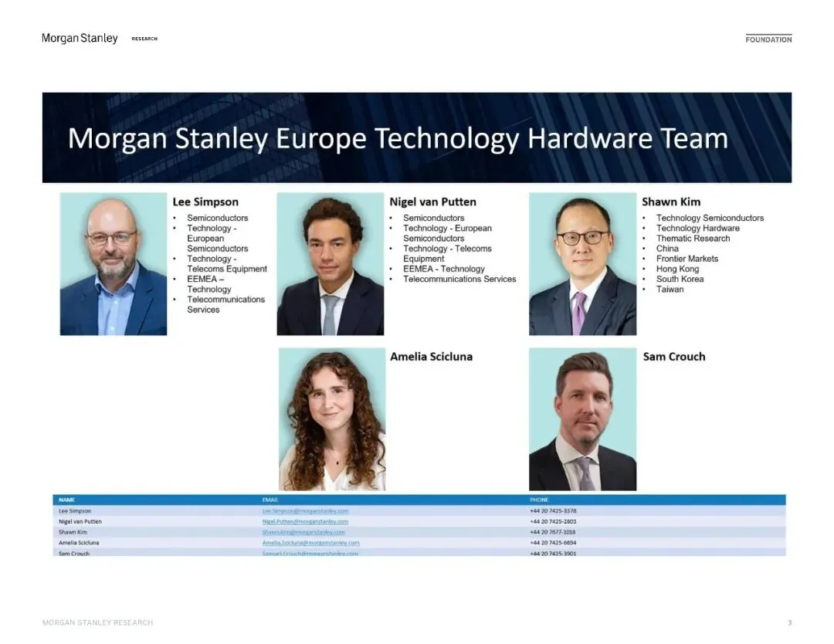Click Taiwan under Shawn Kim
The height and width of the screenshot is (644, 834).
[x=670, y=290]
